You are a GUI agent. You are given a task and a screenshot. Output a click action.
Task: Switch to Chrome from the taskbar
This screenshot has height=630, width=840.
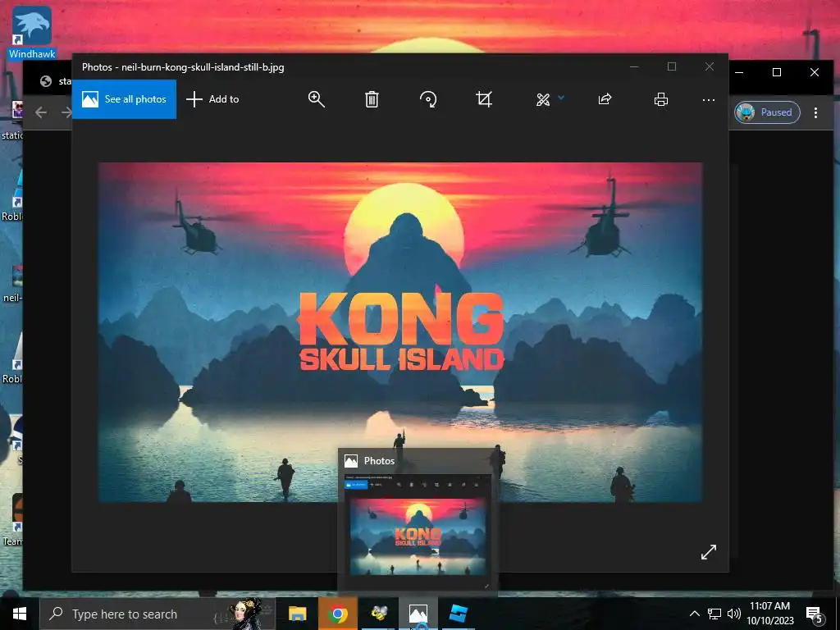point(337,614)
